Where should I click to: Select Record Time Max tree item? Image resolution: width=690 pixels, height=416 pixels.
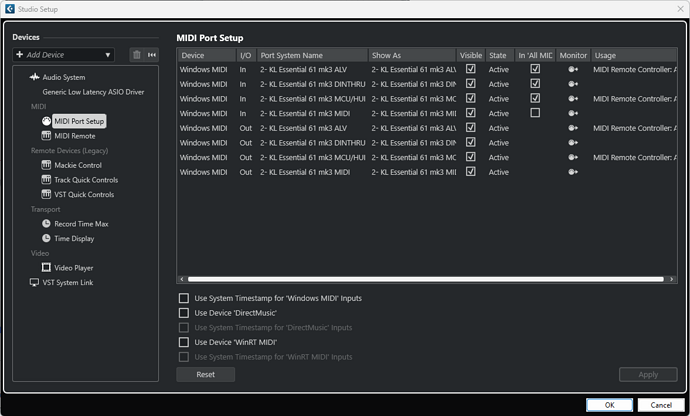[81, 224]
